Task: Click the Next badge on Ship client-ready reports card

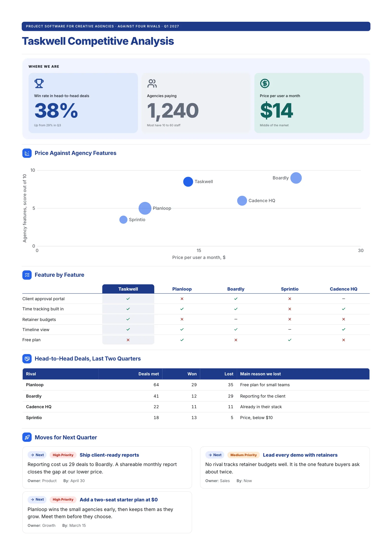Action: click(37, 455)
